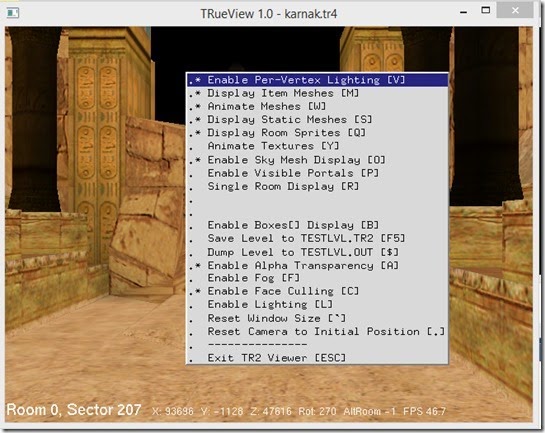Toggle Display Static Meshes [S]
The width and height of the screenshot is (545, 433).
(x=317, y=120)
